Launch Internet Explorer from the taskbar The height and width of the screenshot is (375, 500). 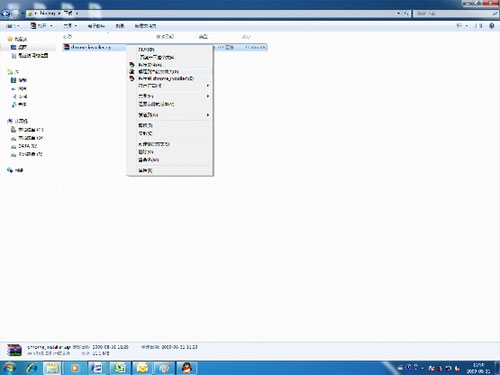32,368
